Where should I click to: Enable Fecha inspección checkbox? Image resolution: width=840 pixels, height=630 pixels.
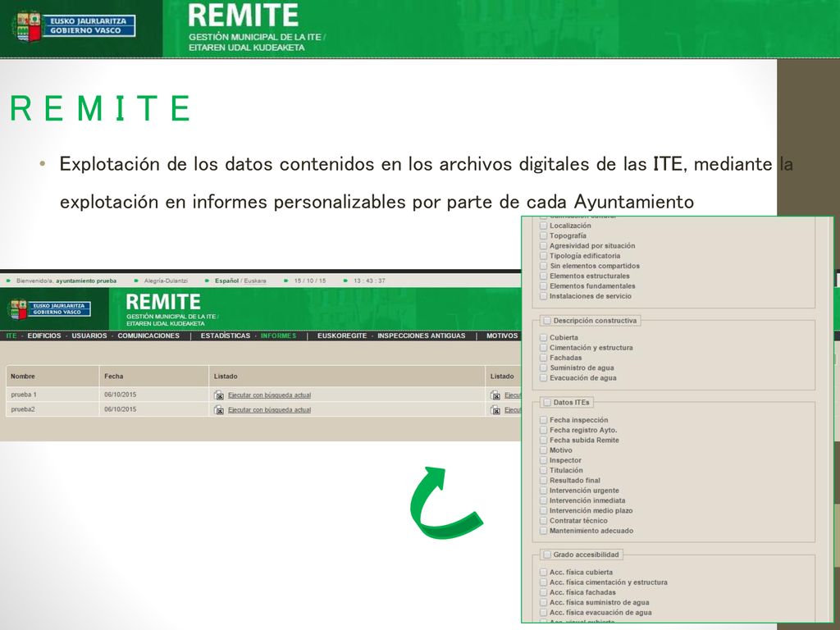point(543,420)
